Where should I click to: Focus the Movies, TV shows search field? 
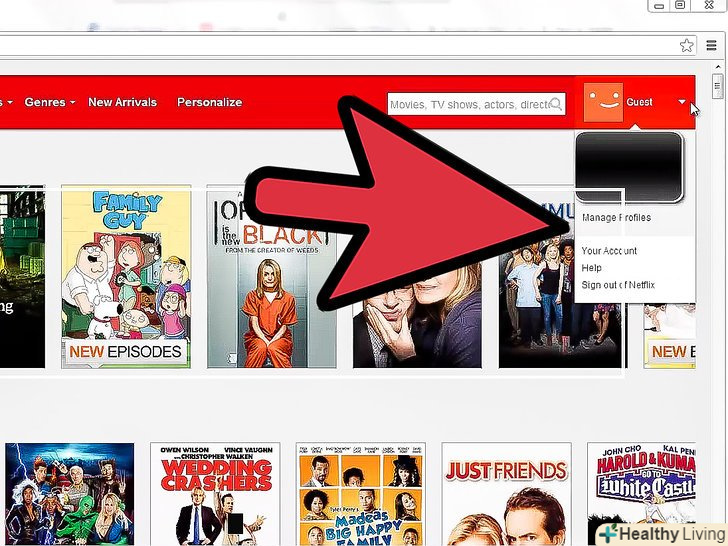(x=476, y=104)
